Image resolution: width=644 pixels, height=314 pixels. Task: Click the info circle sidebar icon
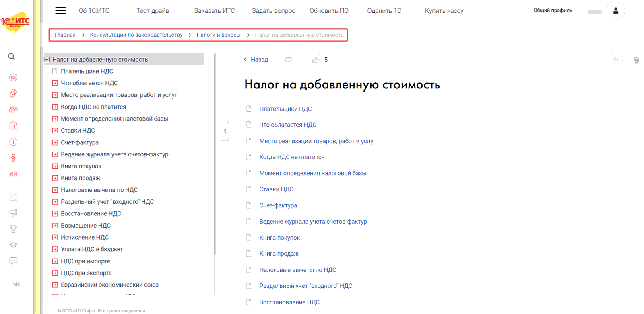point(13,142)
